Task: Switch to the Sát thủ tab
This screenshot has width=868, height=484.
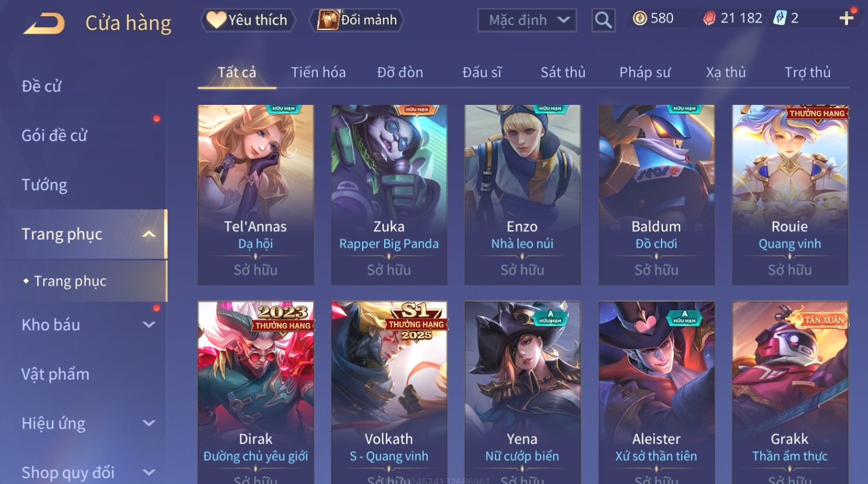Action: click(x=563, y=73)
